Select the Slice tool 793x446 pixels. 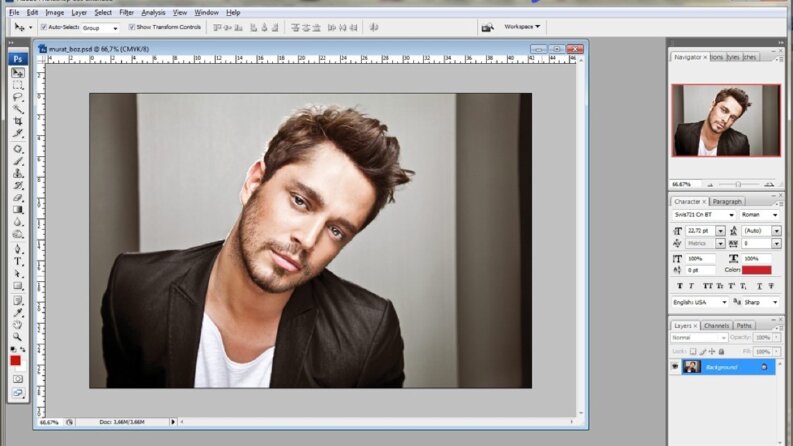pyautogui.click(x=18, y=133)
